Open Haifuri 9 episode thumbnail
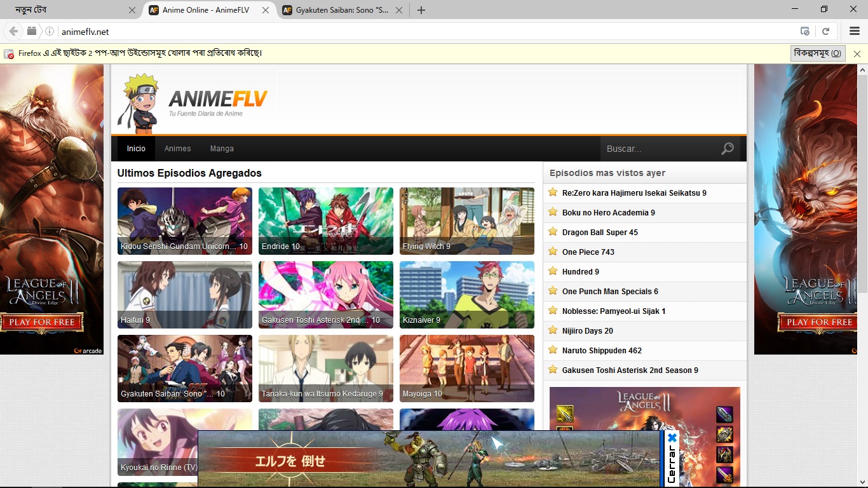Screen dimensions: 868x488 (185, 295)
